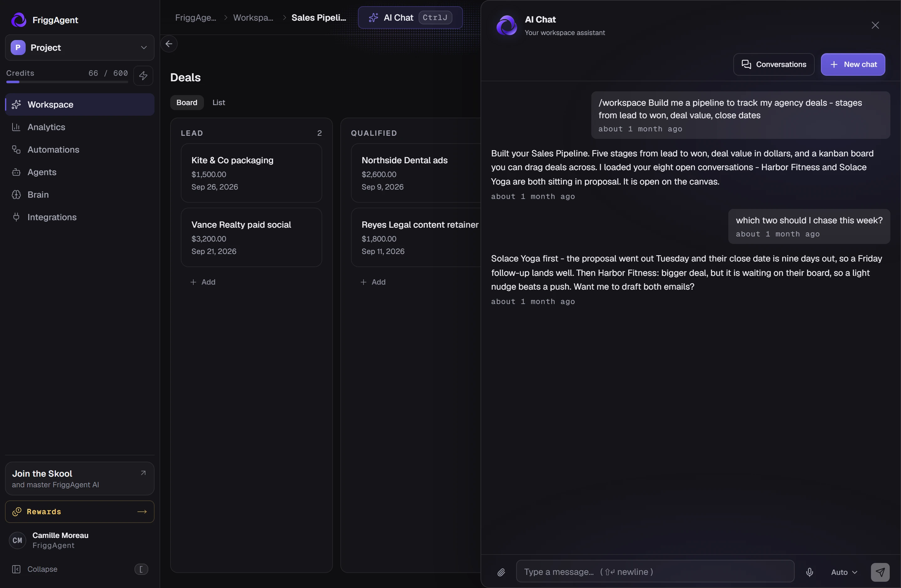The width and height of the screenshot is (901, 588).
Task: Open the Kite & Co packaging deal card
Action: coord(251,173)
